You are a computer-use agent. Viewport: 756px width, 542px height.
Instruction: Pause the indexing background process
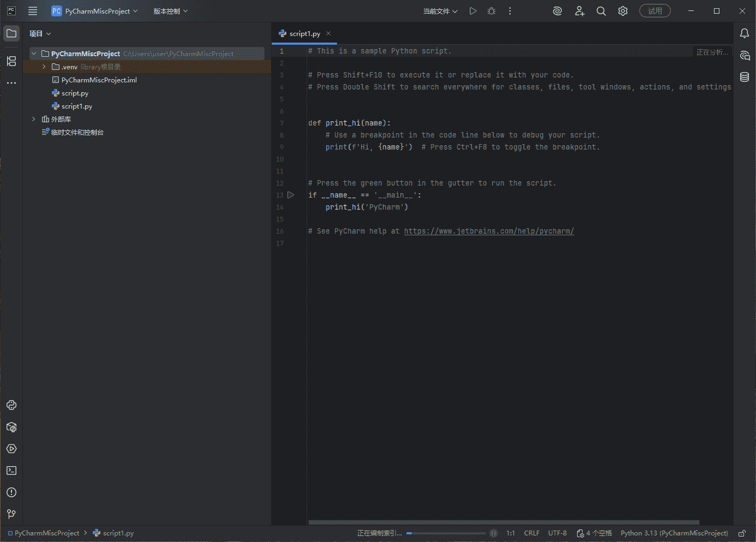point(494,533)
